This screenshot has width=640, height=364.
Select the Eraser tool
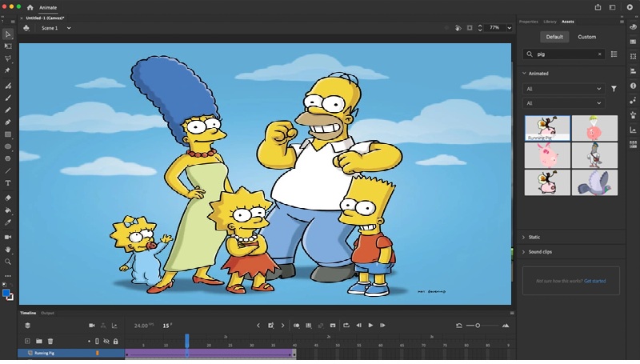(8, 198)
